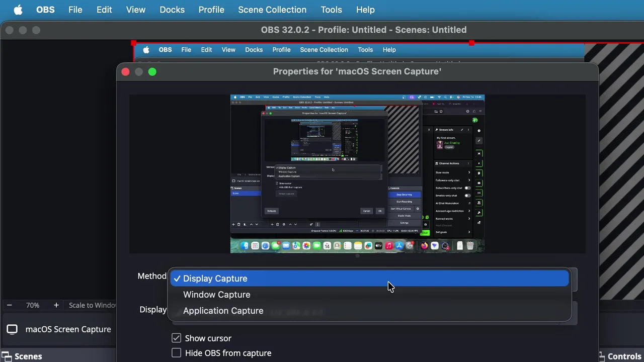
Task: Close the Properties dialog with red button
Action: [126, 72]
